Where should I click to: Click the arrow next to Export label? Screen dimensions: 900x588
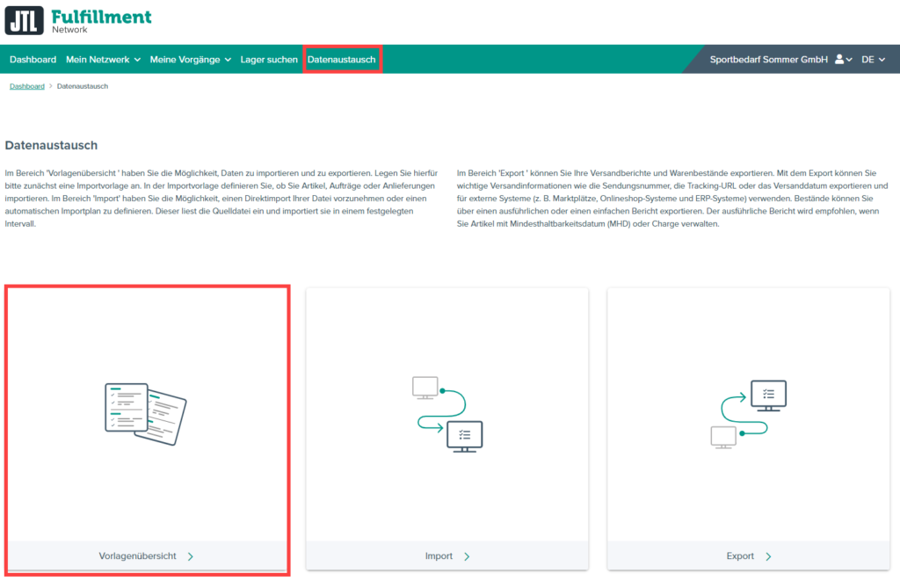[768, 556]
